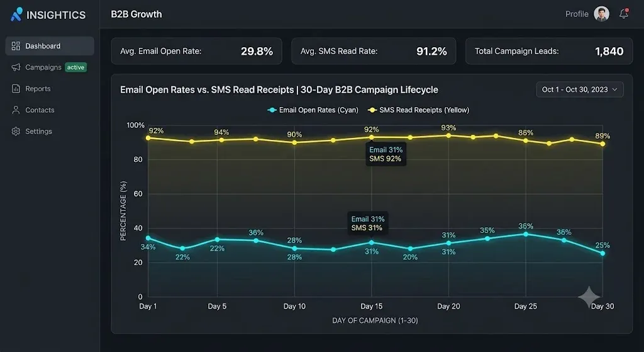Open Settings in the sidebar
The height and width of the screenshot is (352, 644).
tap(50, 131)
